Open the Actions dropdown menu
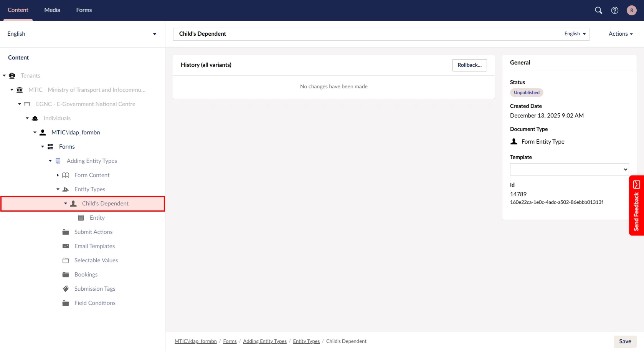 tap(620, 34)
